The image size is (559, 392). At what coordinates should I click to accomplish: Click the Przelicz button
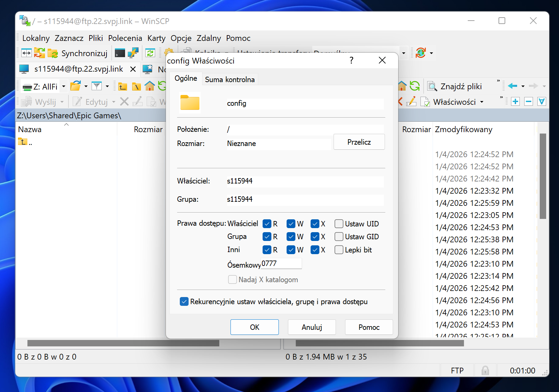pyautogui.click(x=359, y=142)
